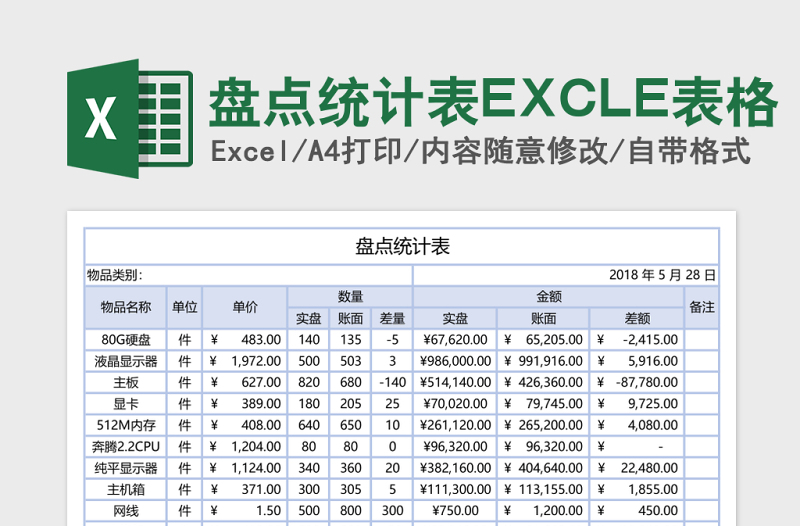Click the 差量 value -140 cell
Screen dimensions: 800x526
tap(392, 383)
